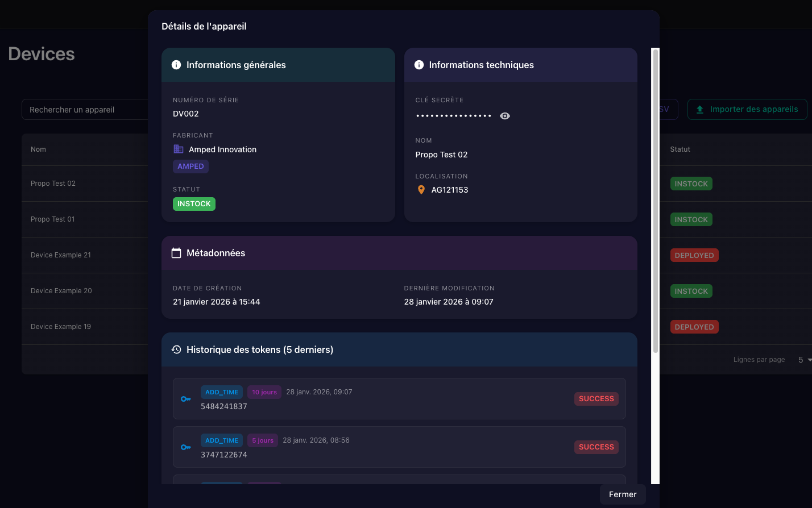
Task: Click the AMPED manufacturer tag
Action: 190,166
